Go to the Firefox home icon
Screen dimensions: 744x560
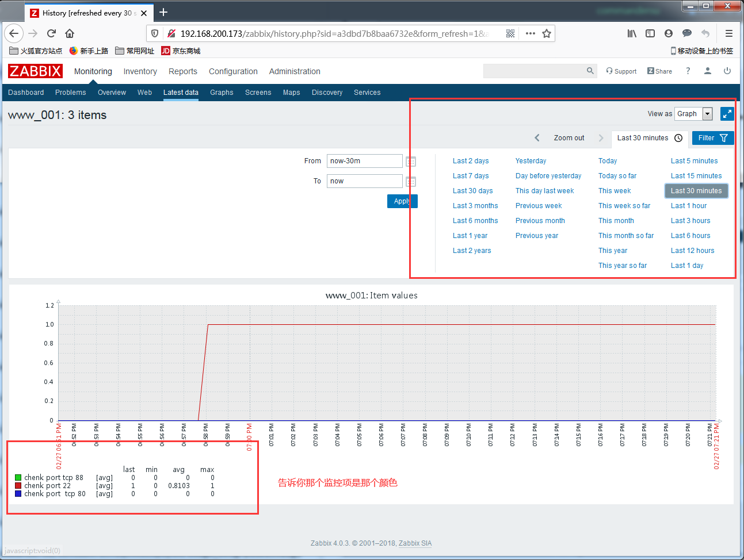(70, 33)
